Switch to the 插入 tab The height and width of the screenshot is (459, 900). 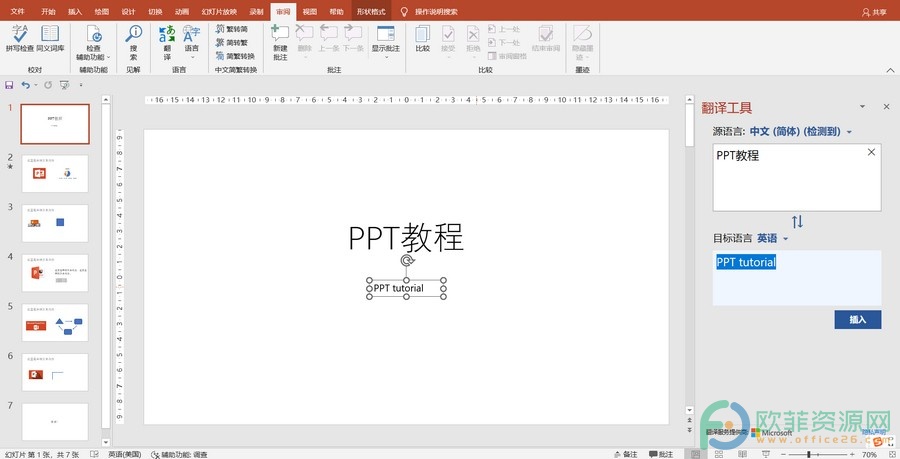[x=75, y=11]
